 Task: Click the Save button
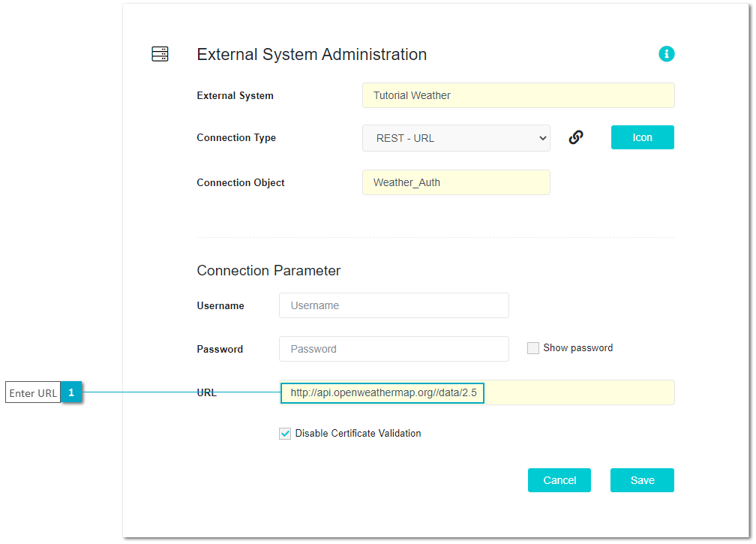click(x=642, y=480)
